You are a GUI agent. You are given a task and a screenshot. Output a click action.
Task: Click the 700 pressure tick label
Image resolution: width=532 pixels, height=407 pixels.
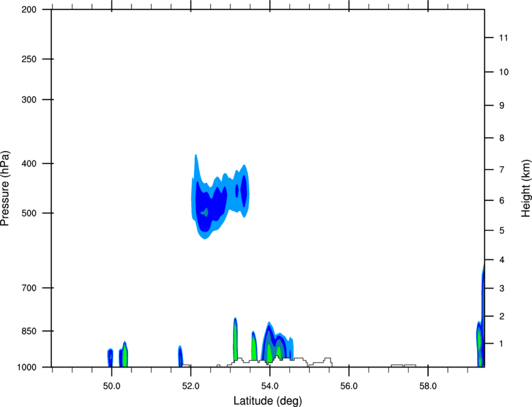pyautogui.click(x=29, y=288)
